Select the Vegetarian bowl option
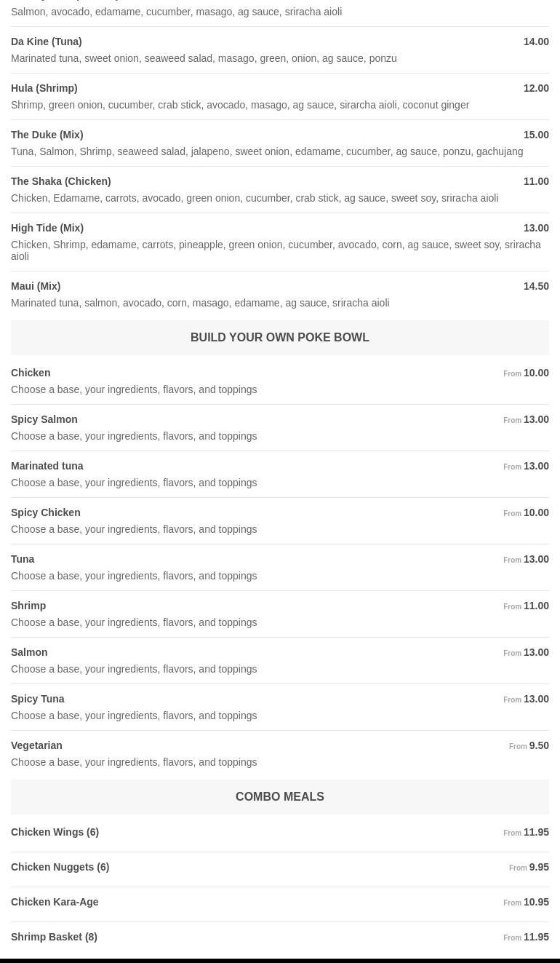The height and width of the screenshot is (963, 560). pyautogui.click(x=36, y=746)
